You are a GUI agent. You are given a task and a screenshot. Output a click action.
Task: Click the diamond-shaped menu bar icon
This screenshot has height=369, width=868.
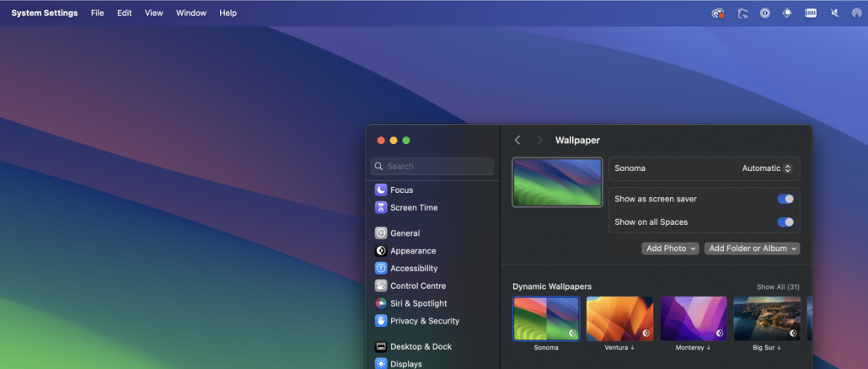[787, 13]
